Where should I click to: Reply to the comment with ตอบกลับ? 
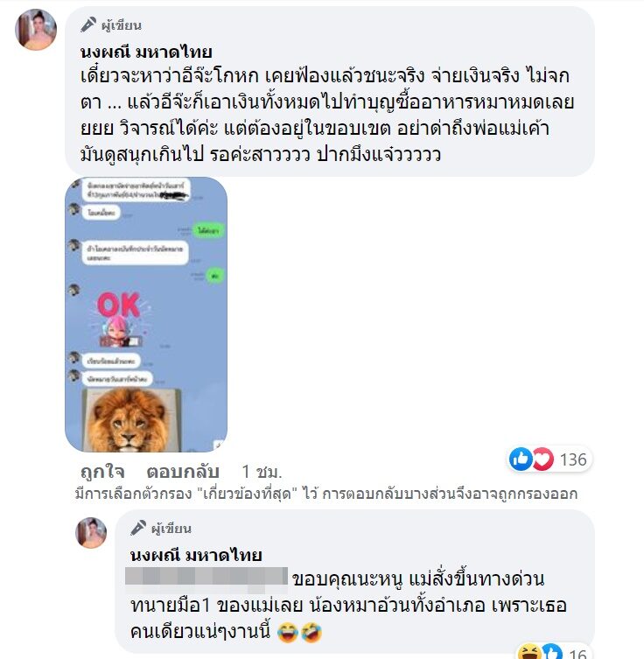(183, 472)
